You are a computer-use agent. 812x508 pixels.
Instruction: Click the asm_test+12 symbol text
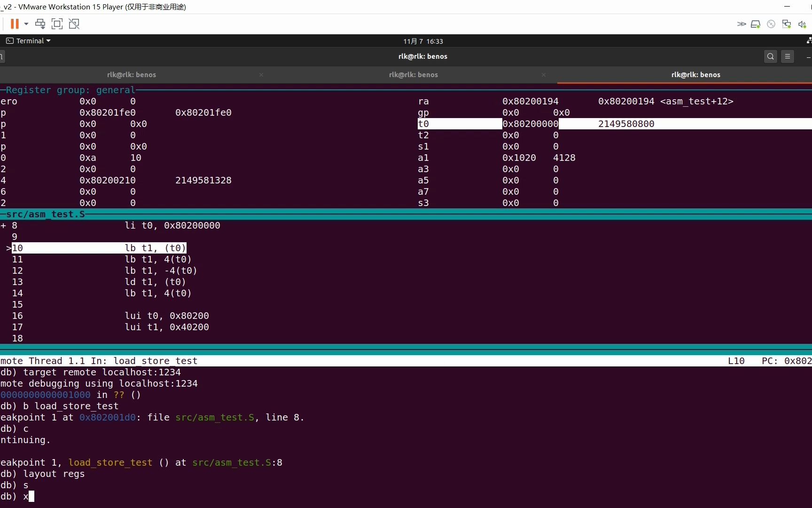point(697,101)
